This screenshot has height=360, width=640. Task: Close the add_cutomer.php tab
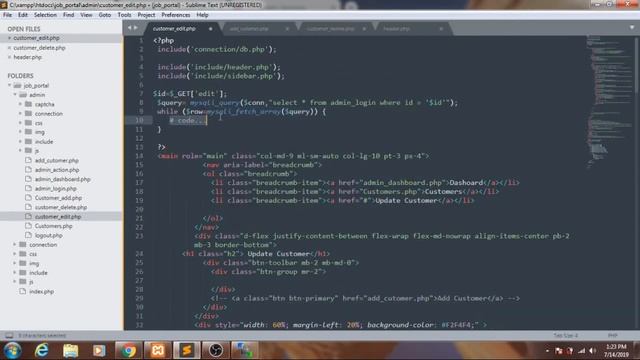(x=287, y=29)
